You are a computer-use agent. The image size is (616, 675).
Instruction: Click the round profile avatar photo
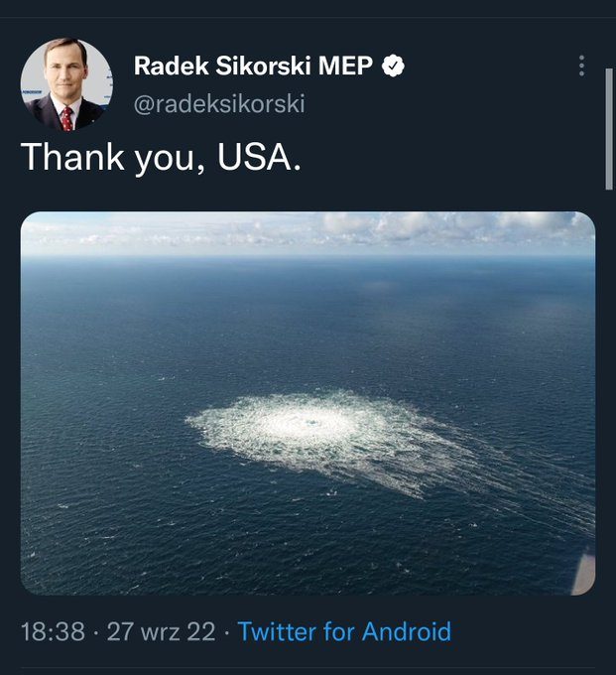tap(66, 84)
